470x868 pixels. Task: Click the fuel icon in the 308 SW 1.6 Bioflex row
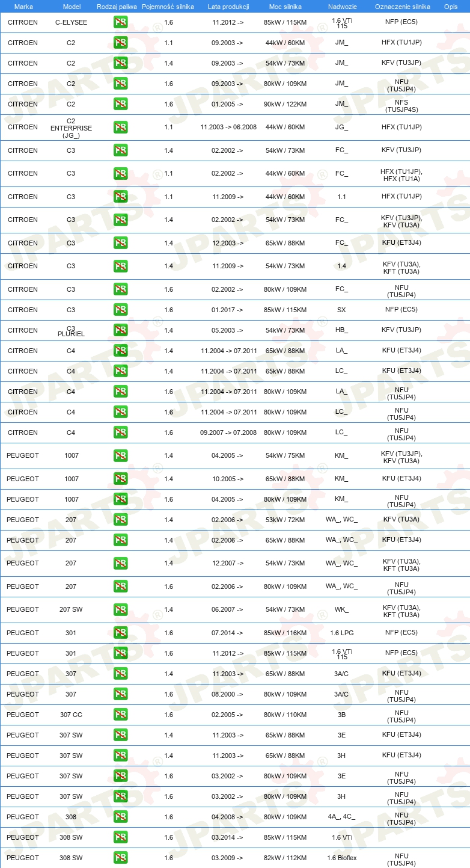(x=120, y=858)
